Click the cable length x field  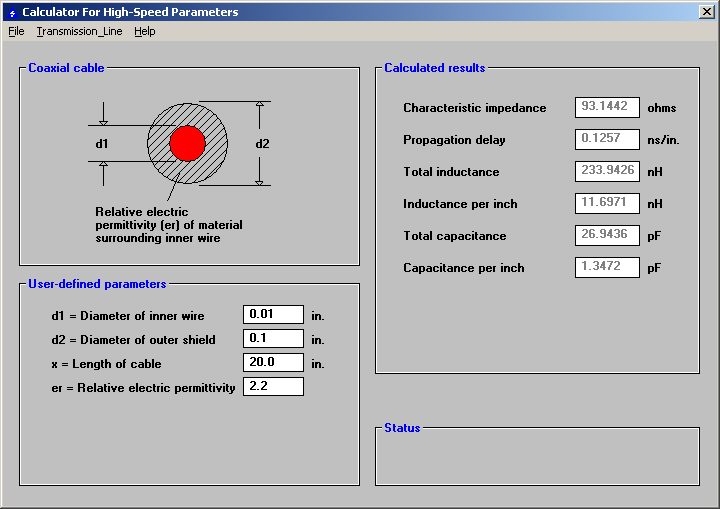[273, 363]
